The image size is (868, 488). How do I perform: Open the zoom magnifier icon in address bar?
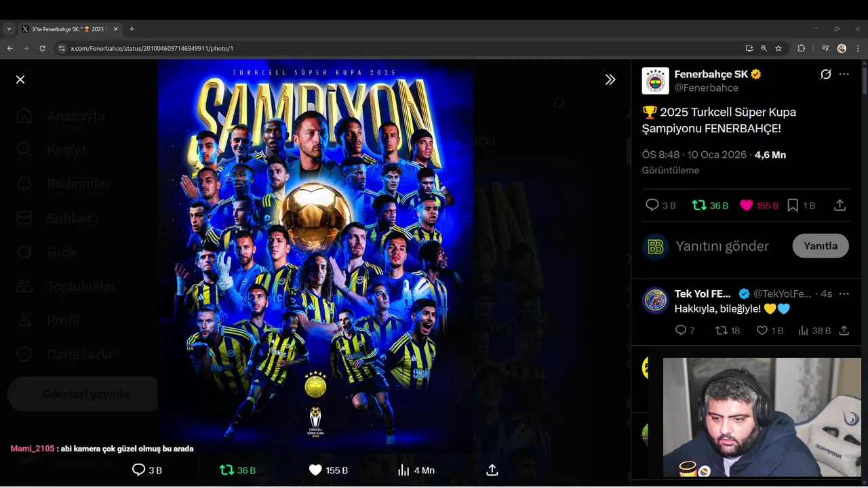(x=764, y=48)
